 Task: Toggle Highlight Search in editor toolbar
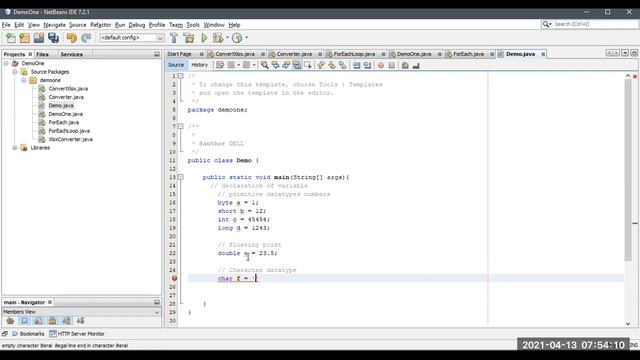click(297, 65)
